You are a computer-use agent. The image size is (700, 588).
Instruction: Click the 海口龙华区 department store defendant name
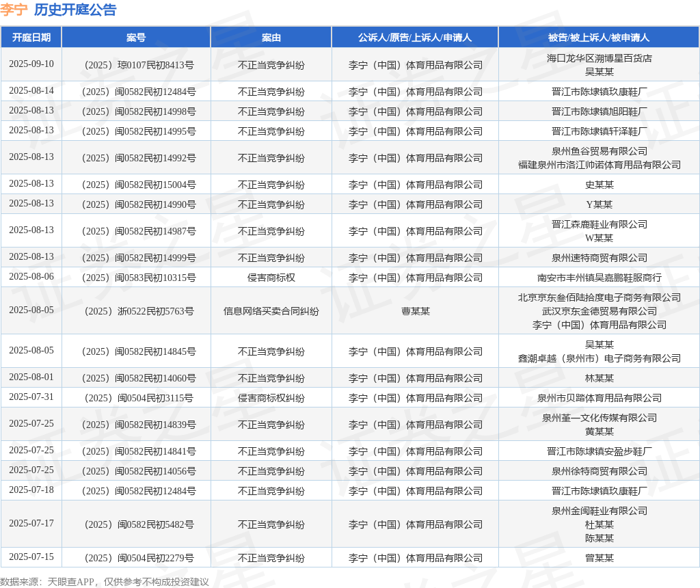[x=599, y=58]
